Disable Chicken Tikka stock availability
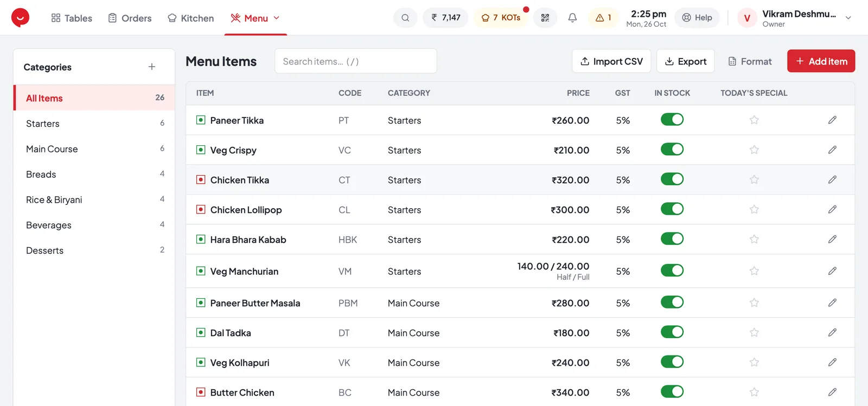The image size is (868, 406). click(672, 179)
